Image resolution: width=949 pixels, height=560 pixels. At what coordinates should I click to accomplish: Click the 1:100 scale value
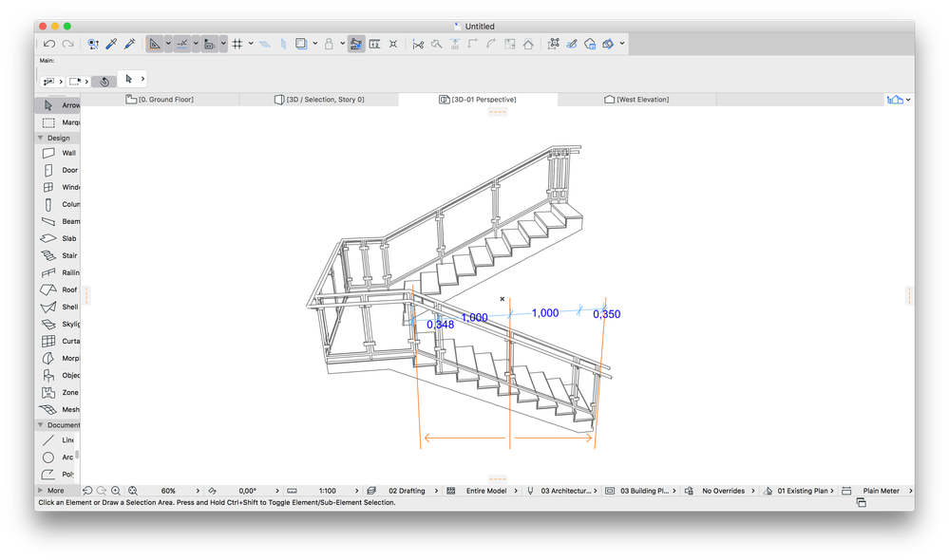[x=328, y=491]
